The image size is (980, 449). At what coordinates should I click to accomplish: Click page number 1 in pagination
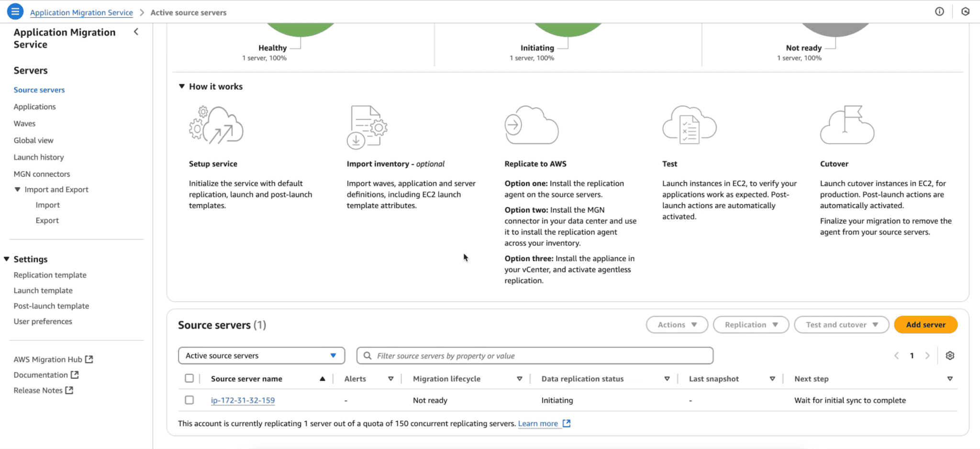pos(912,356)
